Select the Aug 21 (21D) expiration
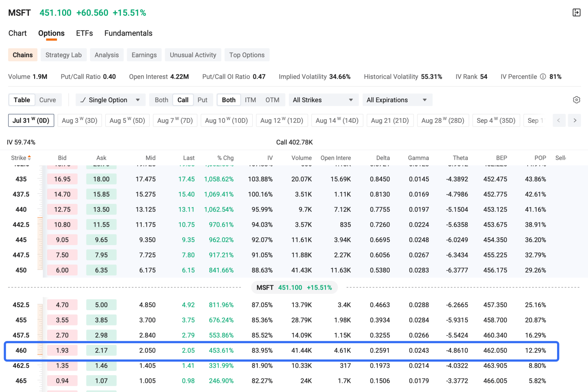 pos(390,121)
